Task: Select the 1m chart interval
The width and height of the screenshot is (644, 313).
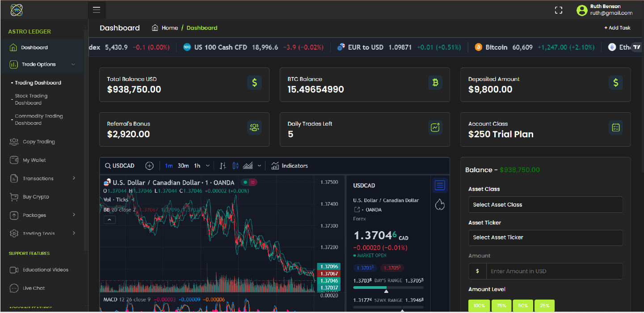Action: [168, 166]
